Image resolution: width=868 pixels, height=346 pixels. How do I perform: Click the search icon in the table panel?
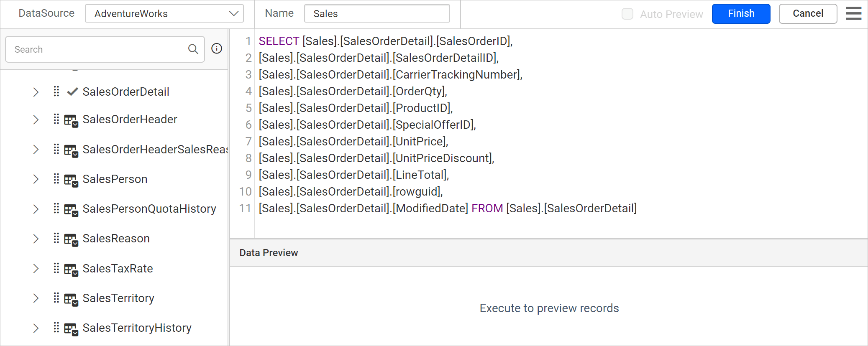[193, 49]
